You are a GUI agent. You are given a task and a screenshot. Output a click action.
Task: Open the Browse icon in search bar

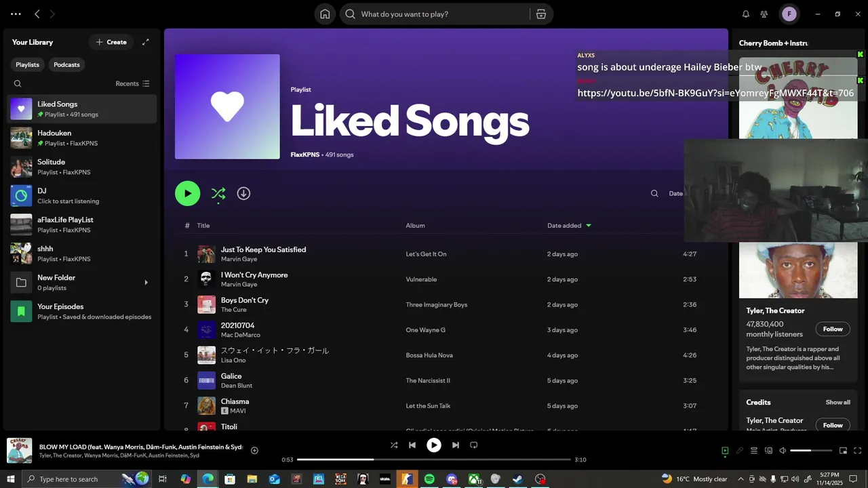point(540,14)
